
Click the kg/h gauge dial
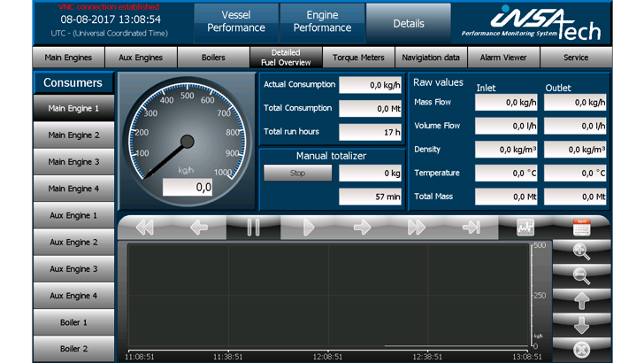pos(188,141)
